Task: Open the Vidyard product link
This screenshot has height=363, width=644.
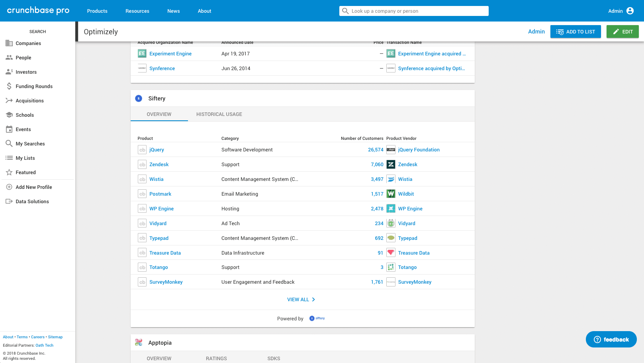Action: pos(158,224)
